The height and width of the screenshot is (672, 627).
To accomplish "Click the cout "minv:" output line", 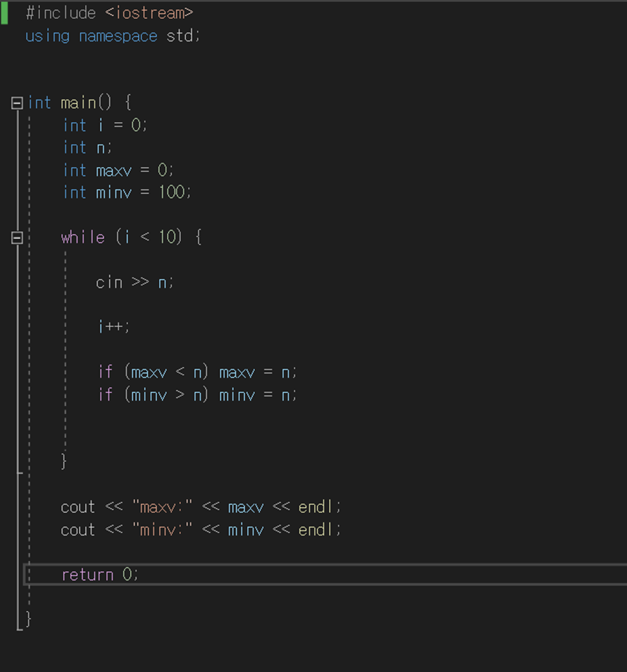I will point(201,530).
